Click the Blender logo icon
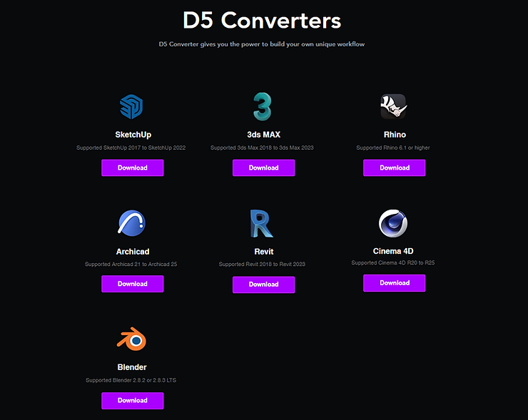Screen dimensions: 528x420 (x=132, y=339)
